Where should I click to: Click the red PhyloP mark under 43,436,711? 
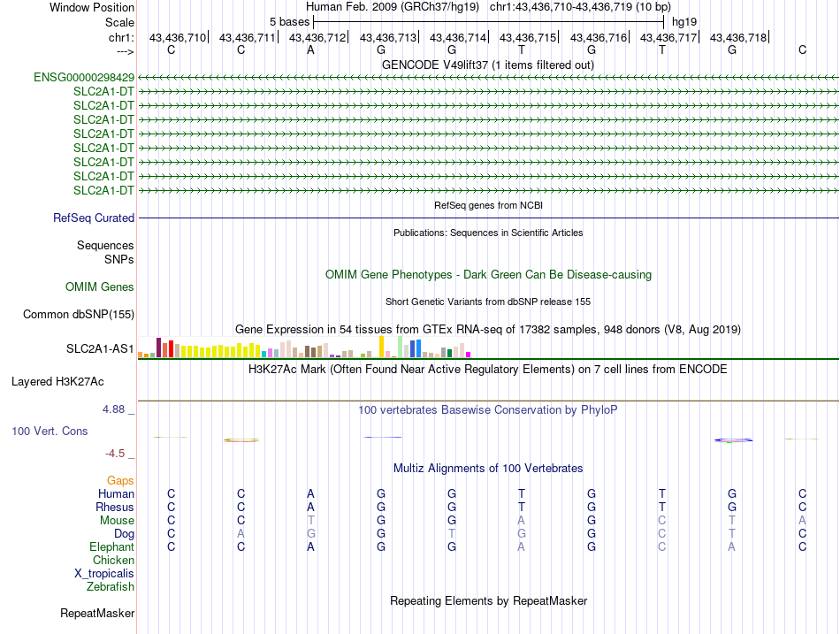pyautogui.click(x=241, y=440)
